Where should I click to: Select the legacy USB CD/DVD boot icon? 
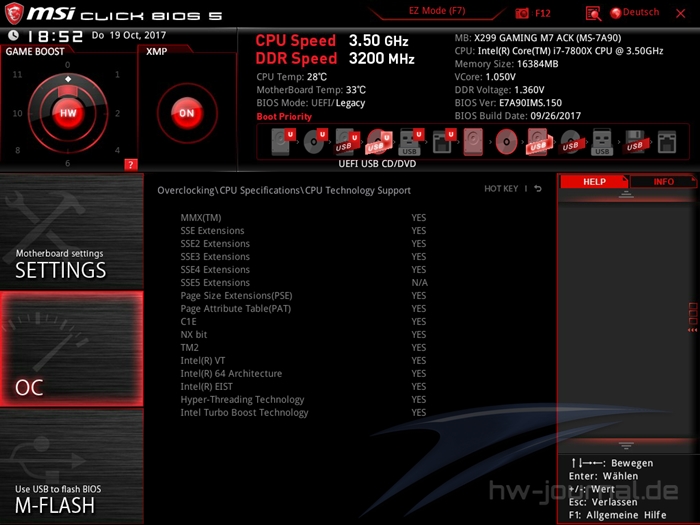(x=571, y=142)
